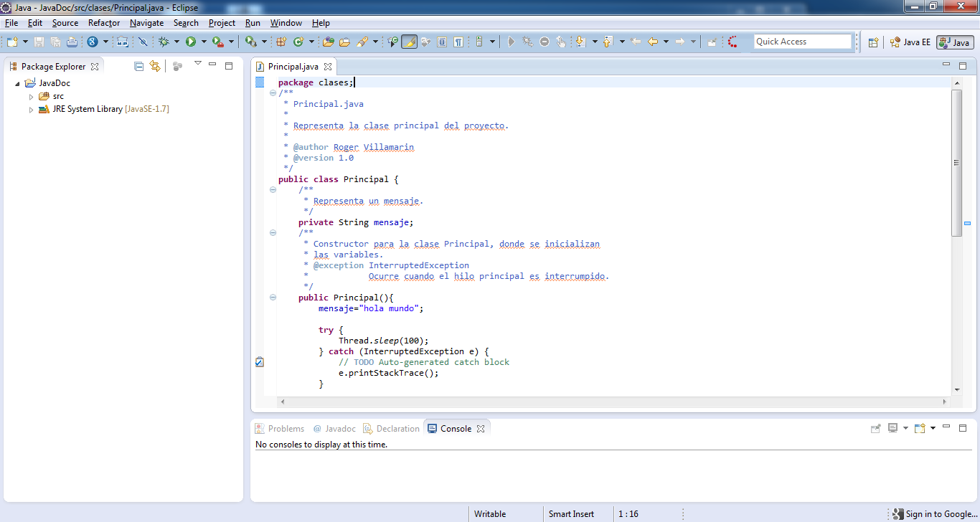Image resolution: width=980 pixels, height=522 pixels.
Task: Switch to the Problems tab
Action: coord(280,429)
